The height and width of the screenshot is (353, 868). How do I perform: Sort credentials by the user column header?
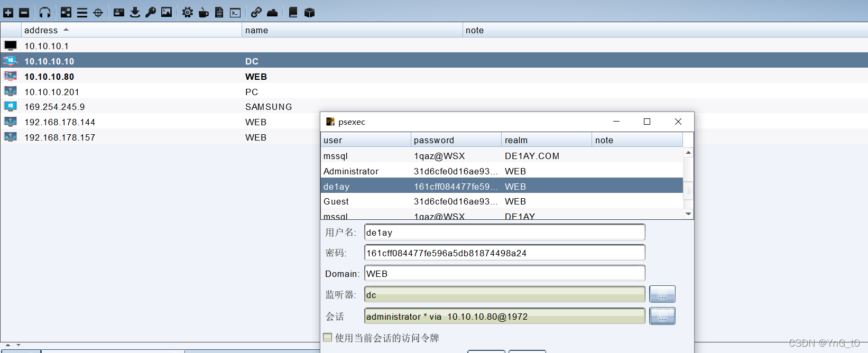(x=366, y=140)
